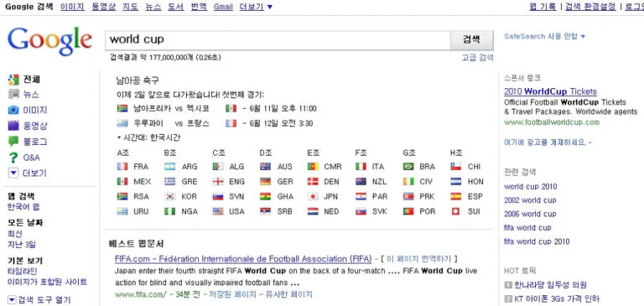Click the NED team flag
The height and width of the screenshot is (306, 644).
pyautogui.click(x=313, y=211)
